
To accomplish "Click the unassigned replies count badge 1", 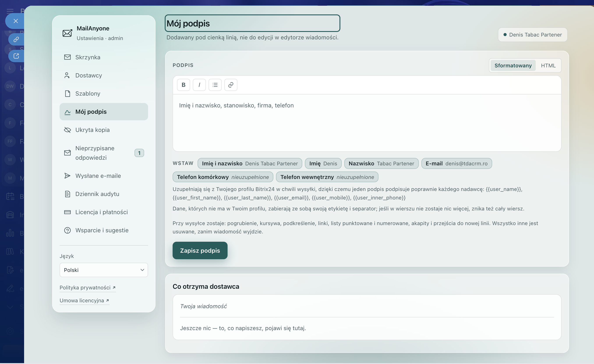I will (x=139, y=153).
